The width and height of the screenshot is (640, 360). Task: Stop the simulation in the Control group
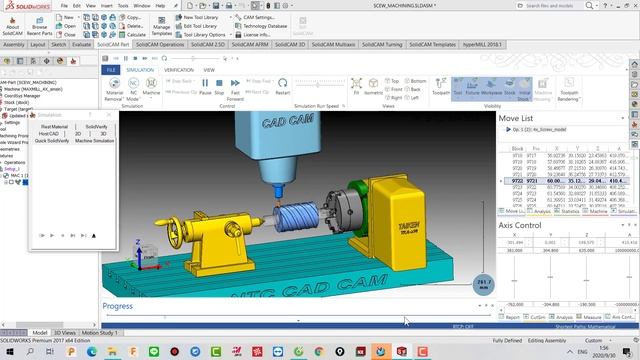click(219, 87)
